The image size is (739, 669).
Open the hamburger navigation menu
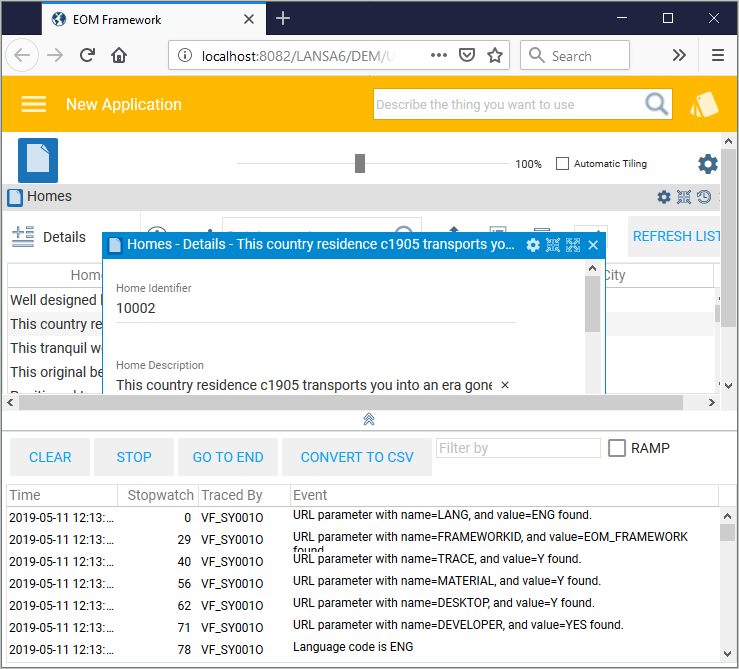tap(34, 104)
